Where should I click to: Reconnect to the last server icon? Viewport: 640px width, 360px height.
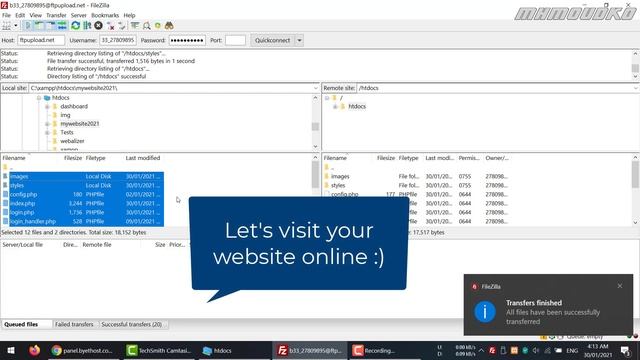[x=122, y=26]
